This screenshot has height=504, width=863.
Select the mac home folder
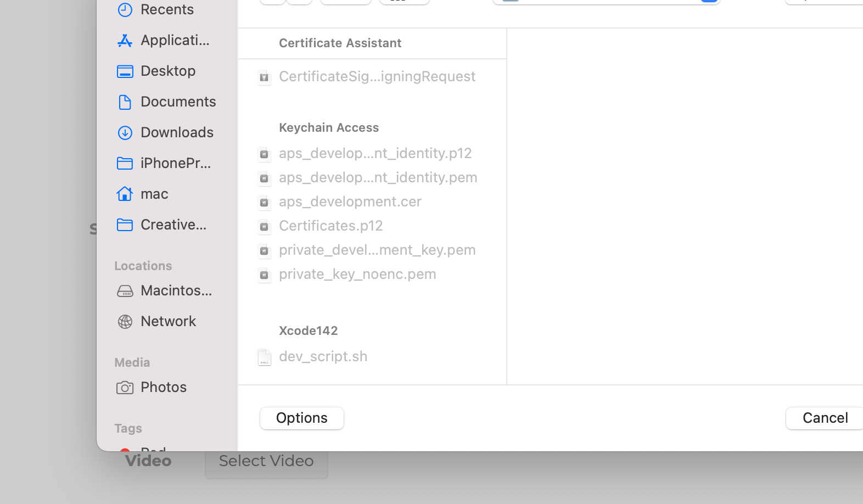tap(154, 194)
